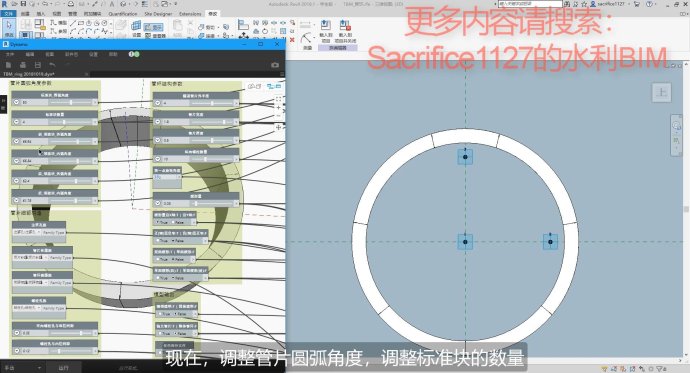The image size is (690, 373).
Task: Select True on first Boolean in model output group
Action: tap(165, 314)
